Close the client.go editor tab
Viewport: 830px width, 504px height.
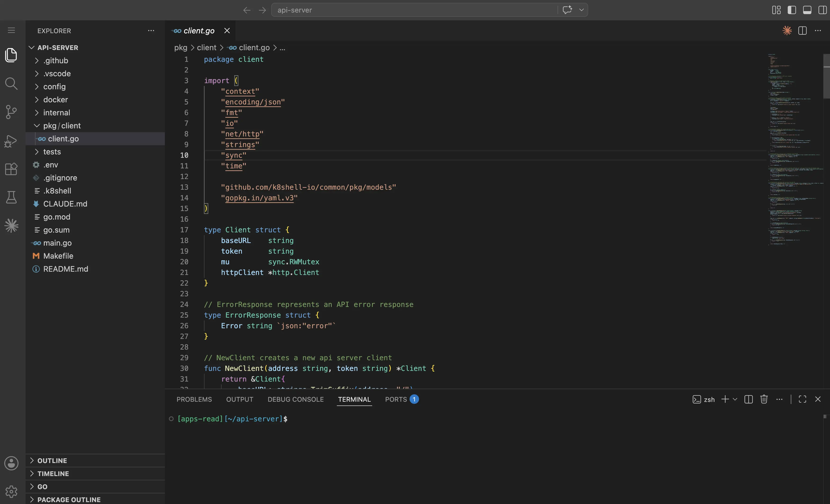pyautogui.click(x=227, y=31)
